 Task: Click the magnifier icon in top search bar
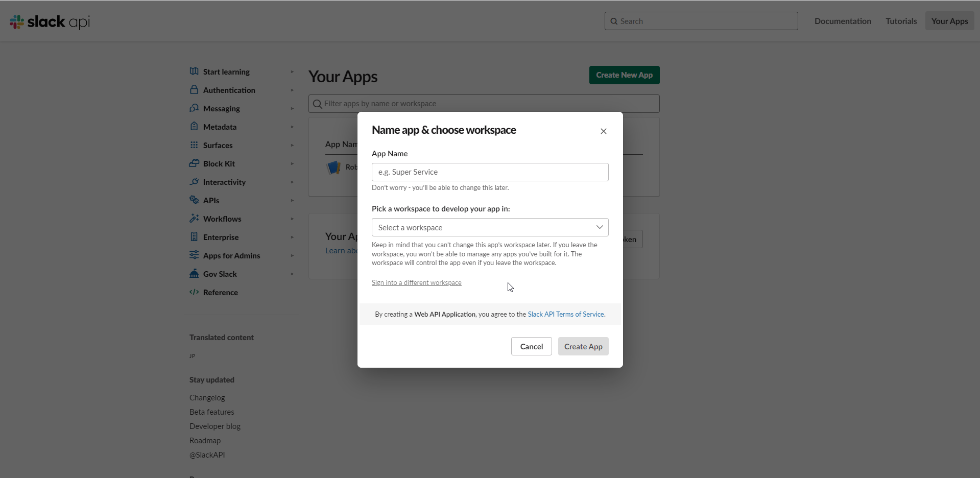614,21
